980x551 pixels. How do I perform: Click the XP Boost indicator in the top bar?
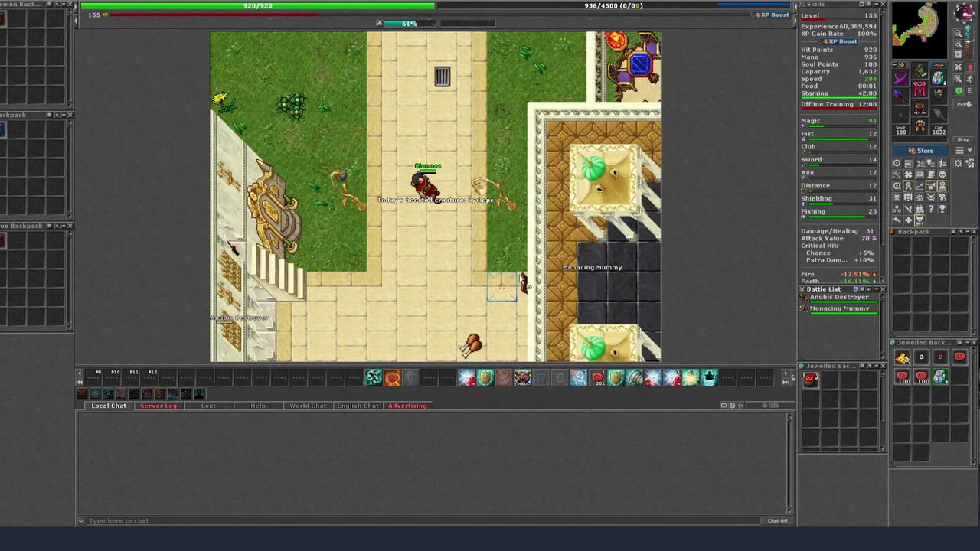[770, 15]
